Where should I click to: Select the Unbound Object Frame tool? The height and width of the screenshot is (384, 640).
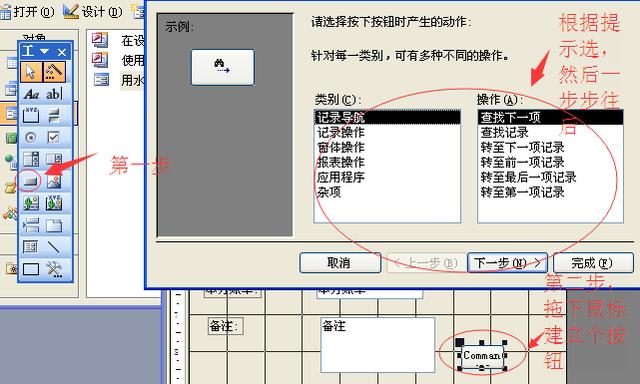tap(31, 203)
